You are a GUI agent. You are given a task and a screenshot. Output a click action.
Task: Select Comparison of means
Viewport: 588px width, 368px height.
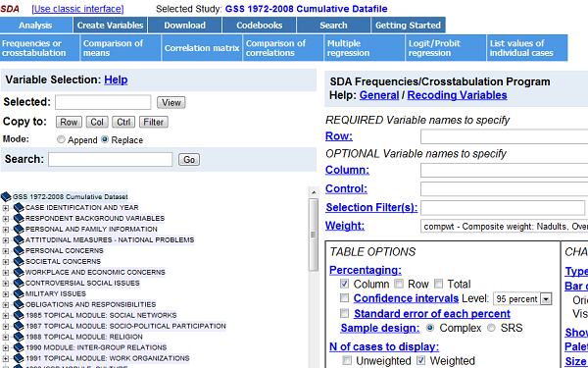[121, 48]
